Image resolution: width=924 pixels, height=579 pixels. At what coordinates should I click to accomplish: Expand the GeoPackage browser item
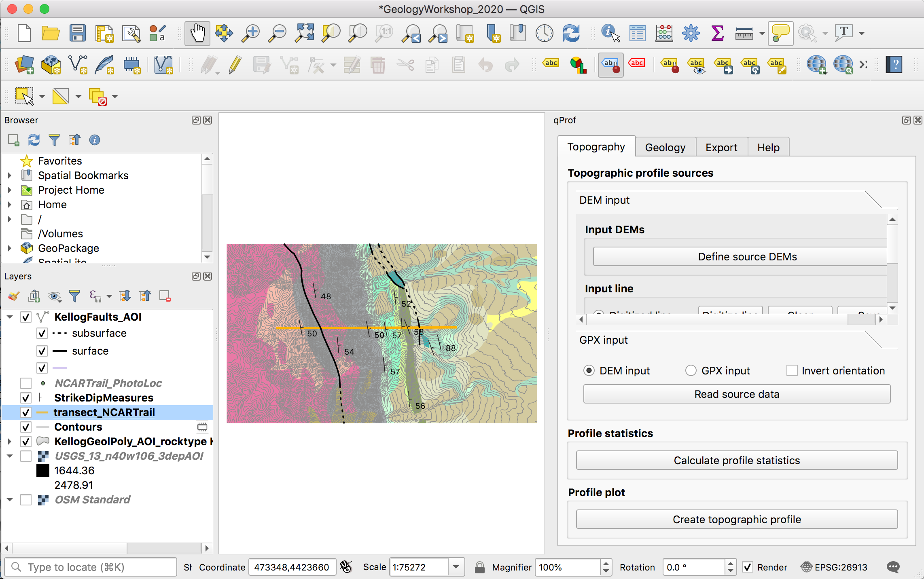tap(10, 248)
